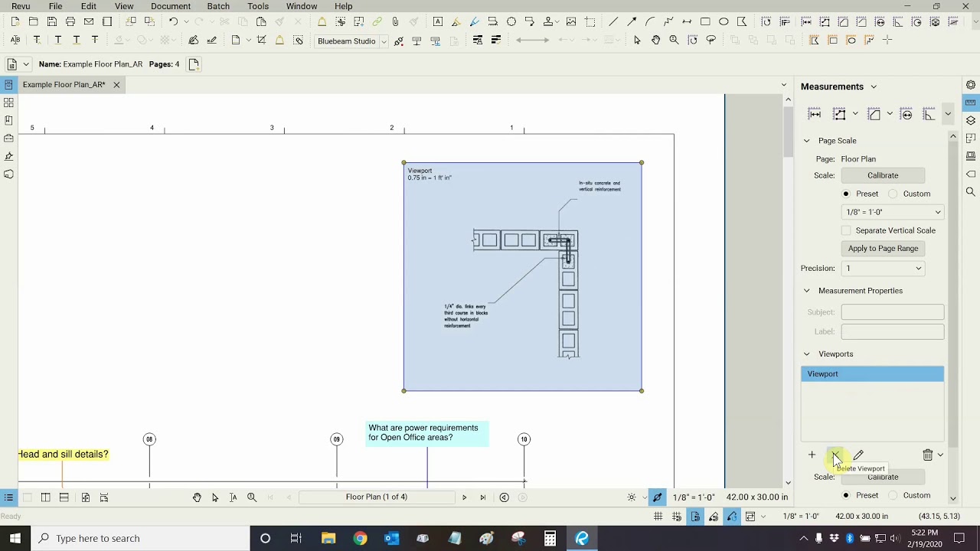Select the arrow Select tool in toolbar
The height and width of the screenshot is (551, 980).
637,40
